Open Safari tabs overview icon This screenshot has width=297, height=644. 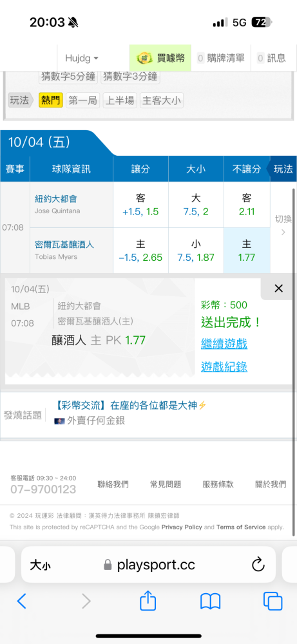[273, 601]
